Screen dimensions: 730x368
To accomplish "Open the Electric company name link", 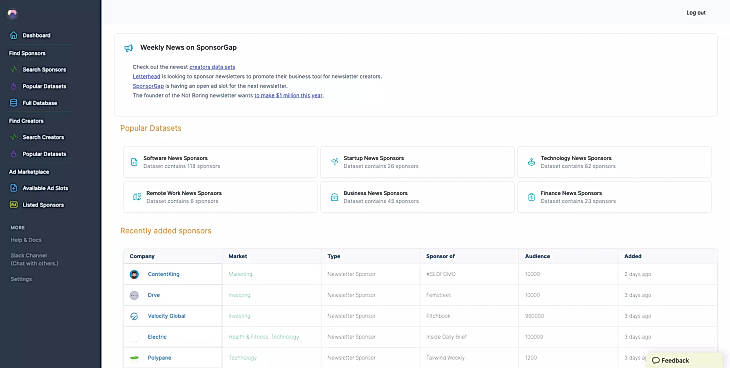I will (157, 337).
